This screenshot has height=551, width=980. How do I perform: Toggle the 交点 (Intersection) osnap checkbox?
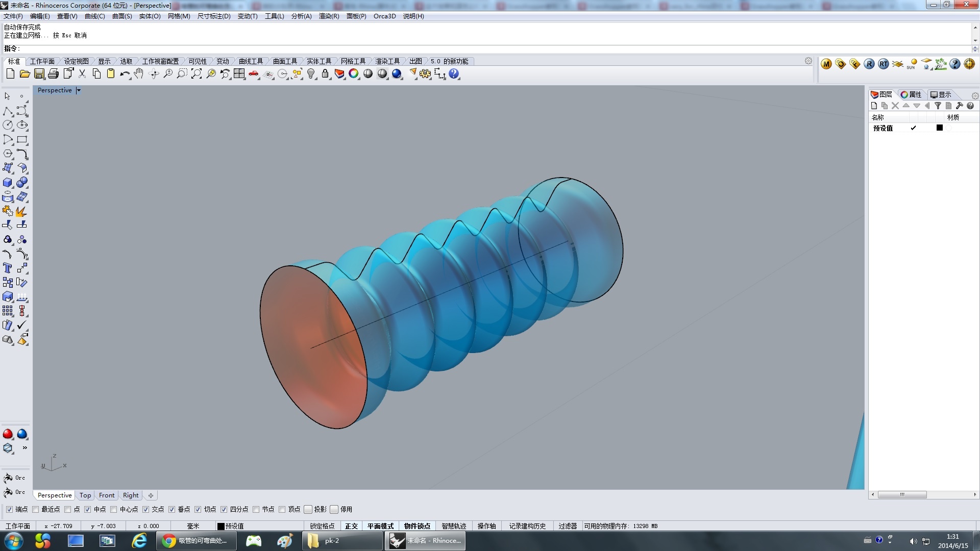click(x=146, y=509)
